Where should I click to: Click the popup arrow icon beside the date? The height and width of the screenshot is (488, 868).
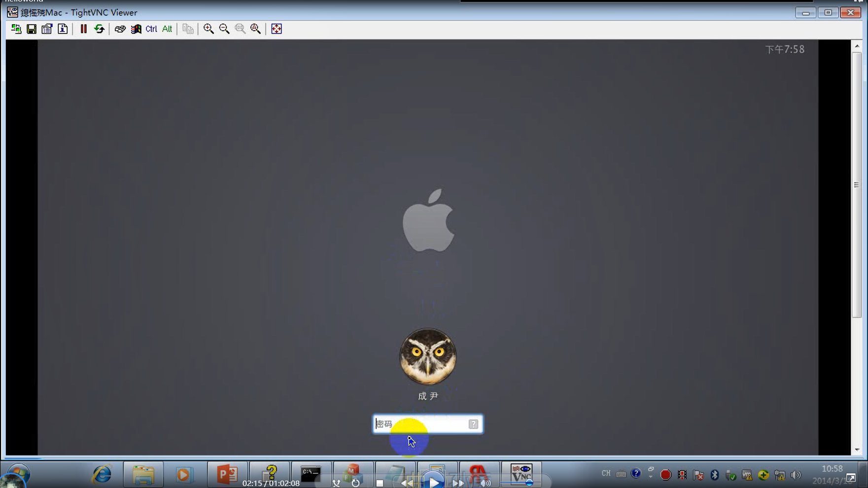pyautogui.click(x=851, y=478)
